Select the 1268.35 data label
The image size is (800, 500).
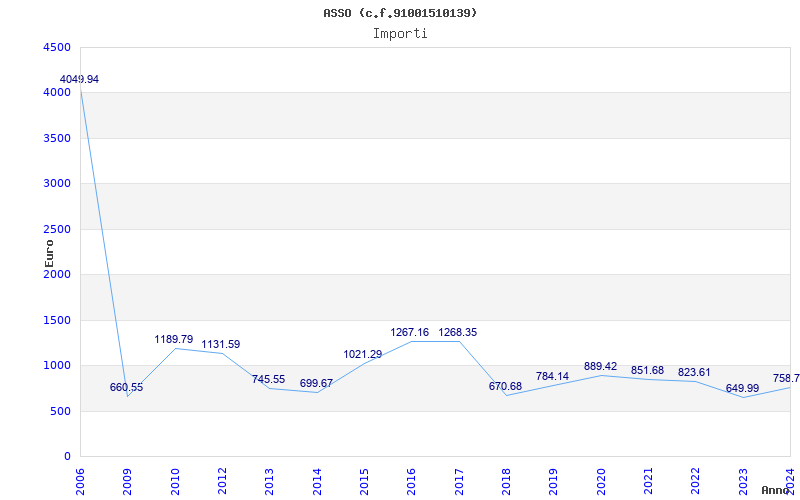(458, 333)
